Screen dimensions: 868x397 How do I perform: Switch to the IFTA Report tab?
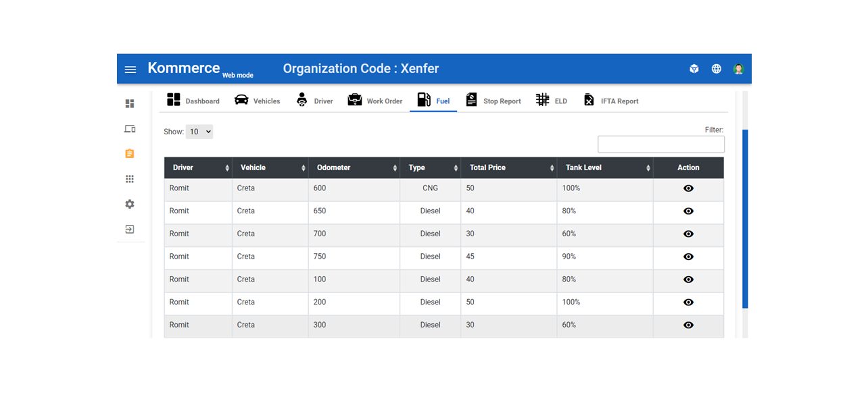[611, 101]
